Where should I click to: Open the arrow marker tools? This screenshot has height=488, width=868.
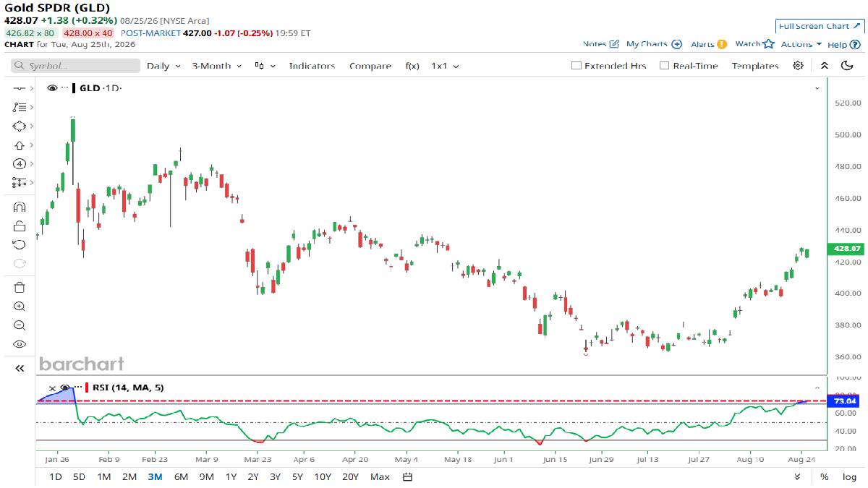point(20,145)
